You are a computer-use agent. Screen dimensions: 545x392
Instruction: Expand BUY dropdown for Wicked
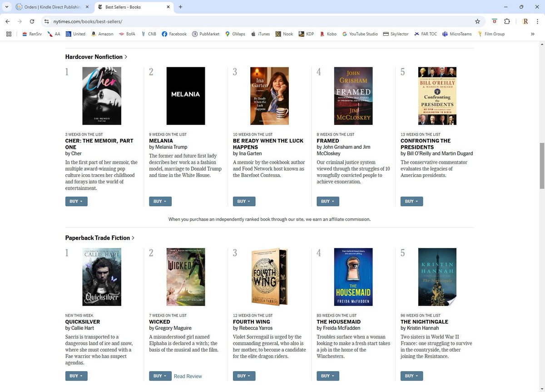[160, 376]
